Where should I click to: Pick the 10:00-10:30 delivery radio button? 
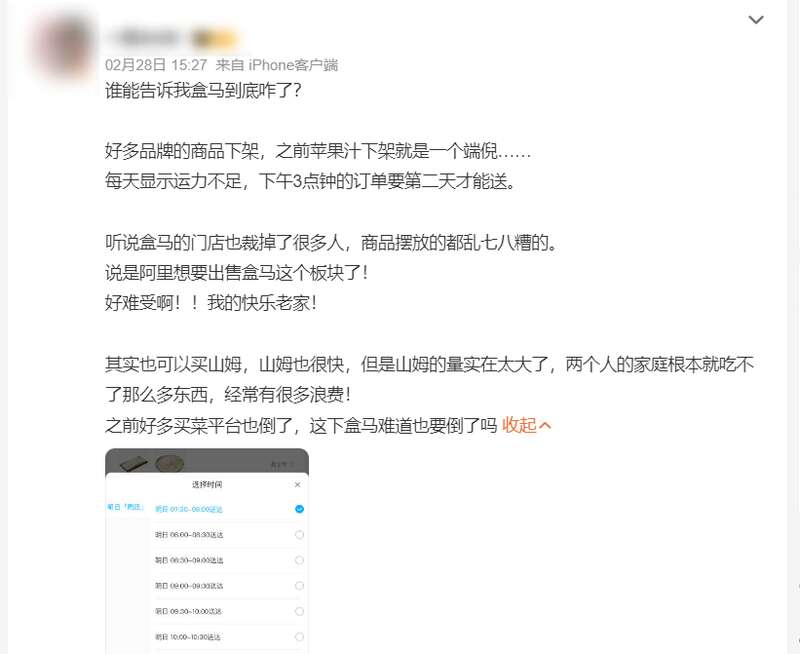pyautogui.click(x=299, y=637)
